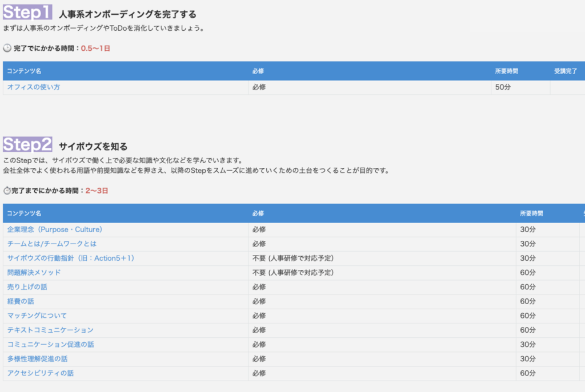Open the 売り上げの話 link
This screenshot has width=585, height=392.
pyautogui.click(x=27, y=287)
